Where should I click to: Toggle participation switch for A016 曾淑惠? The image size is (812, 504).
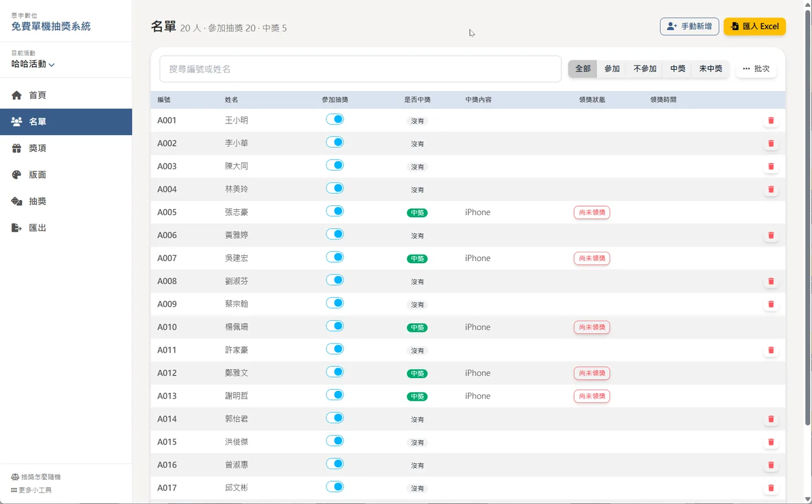coord(335,464)
